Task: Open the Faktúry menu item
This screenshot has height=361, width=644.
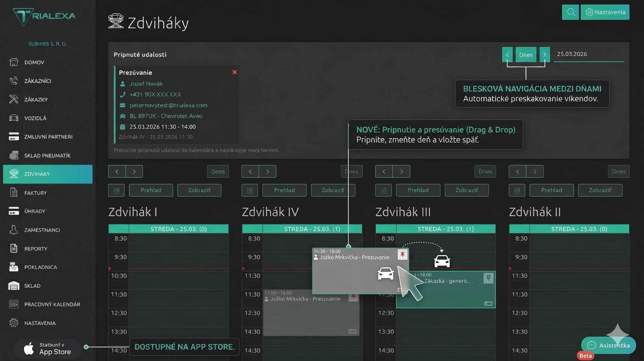Action: tap(35, 193)
